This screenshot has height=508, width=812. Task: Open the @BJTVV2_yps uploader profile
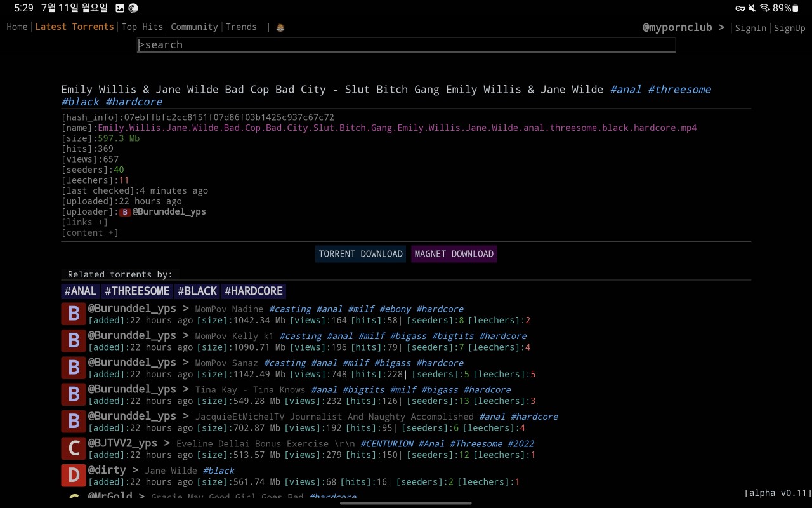122,443
